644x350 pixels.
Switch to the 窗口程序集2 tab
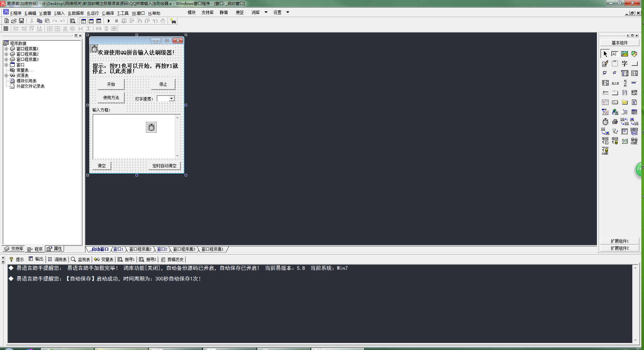tap(140, 249)
